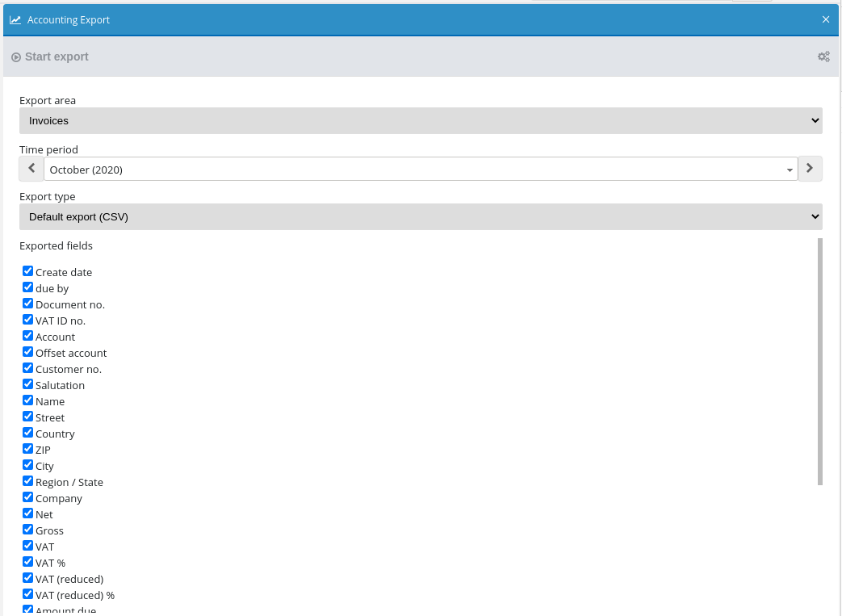Toggle the Customer no. checkbox
Image resolution: width=842 pixels, height=616 pixels.
click(28, 368)
